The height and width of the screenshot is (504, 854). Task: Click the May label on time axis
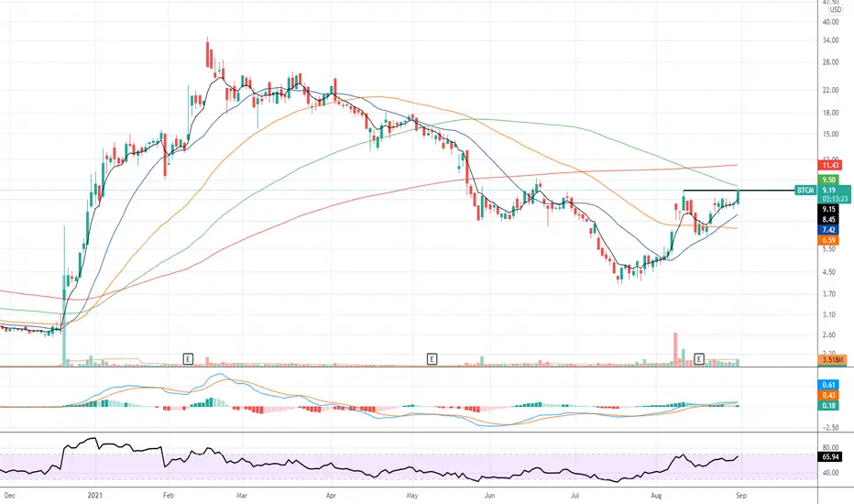(412, 495)
